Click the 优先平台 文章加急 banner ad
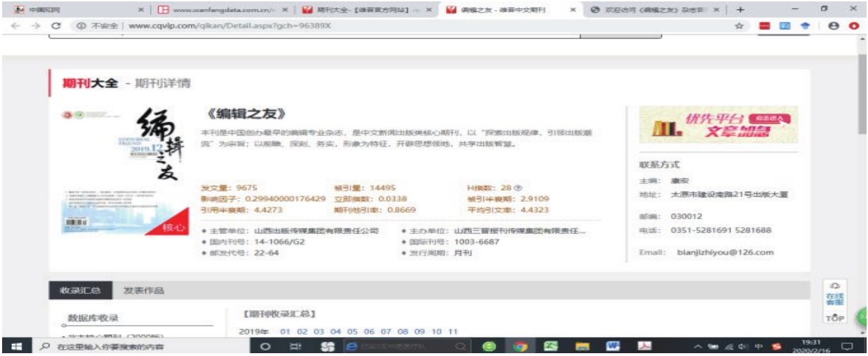 (718, 125)
